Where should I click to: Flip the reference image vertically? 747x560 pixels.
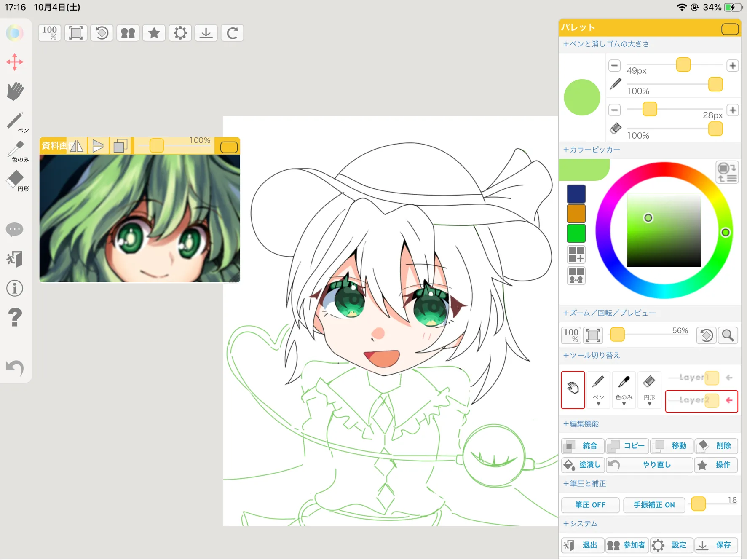[99, 146]
